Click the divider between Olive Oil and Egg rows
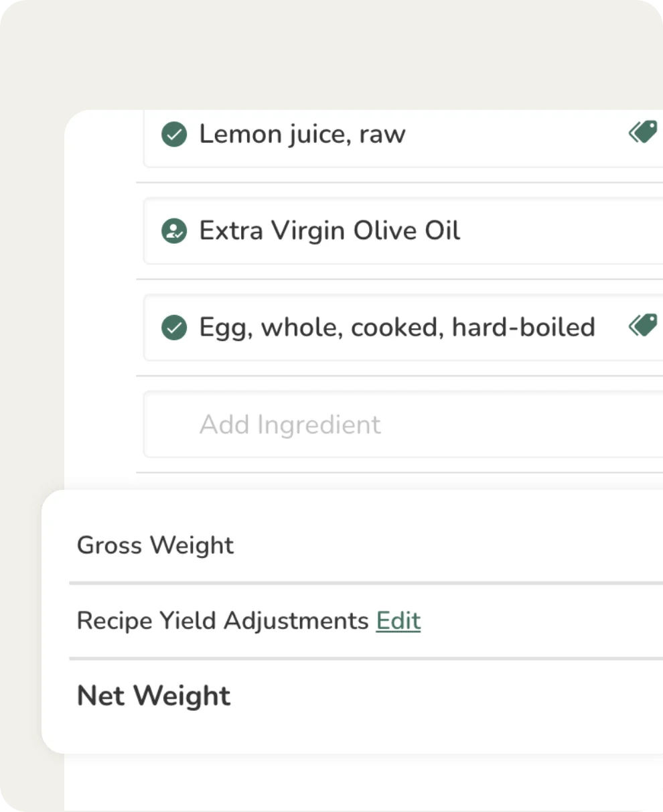Image resolution: width=663 pixels, height=812 pixels. pyautogui.click(x=399, y=279)
